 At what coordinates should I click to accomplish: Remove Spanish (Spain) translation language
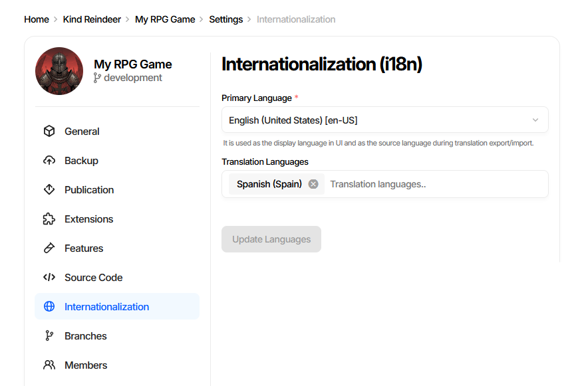point(313,184)
